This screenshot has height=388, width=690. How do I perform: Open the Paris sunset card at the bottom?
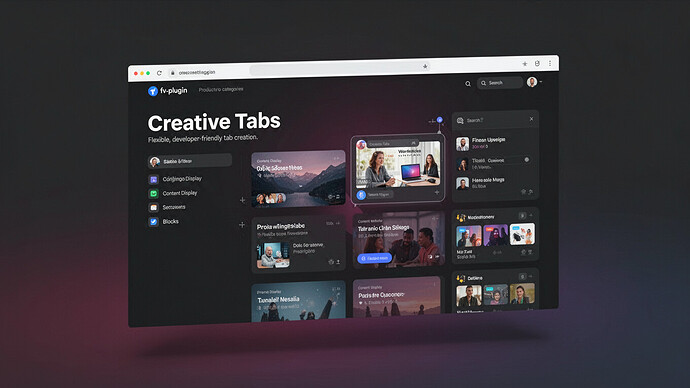click(396, 297)
